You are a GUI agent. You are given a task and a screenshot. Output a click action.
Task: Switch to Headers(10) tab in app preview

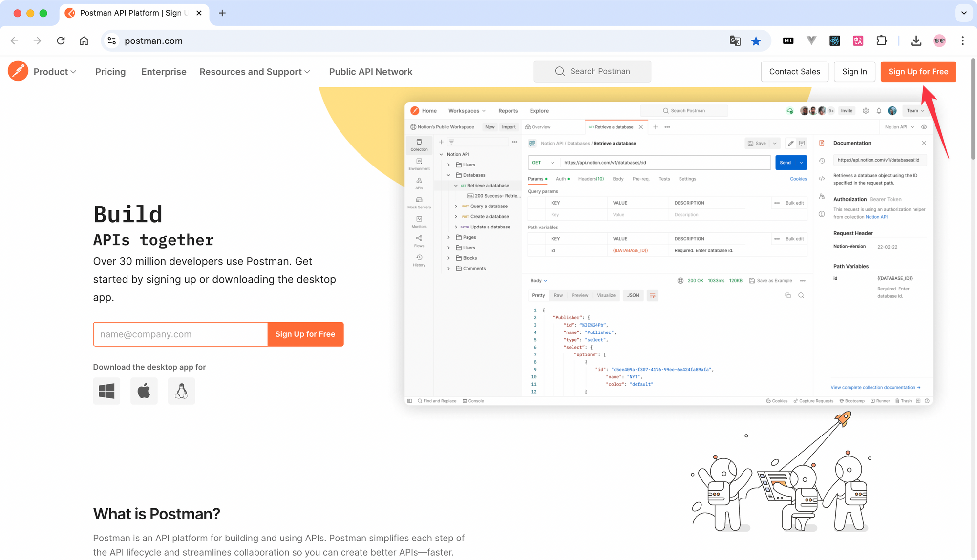[591, 179]
